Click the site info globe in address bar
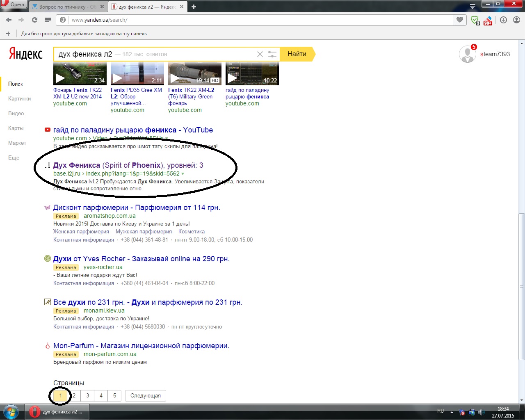Image resolution: width=525 pixels, height=420 pixels. point(63,20)
